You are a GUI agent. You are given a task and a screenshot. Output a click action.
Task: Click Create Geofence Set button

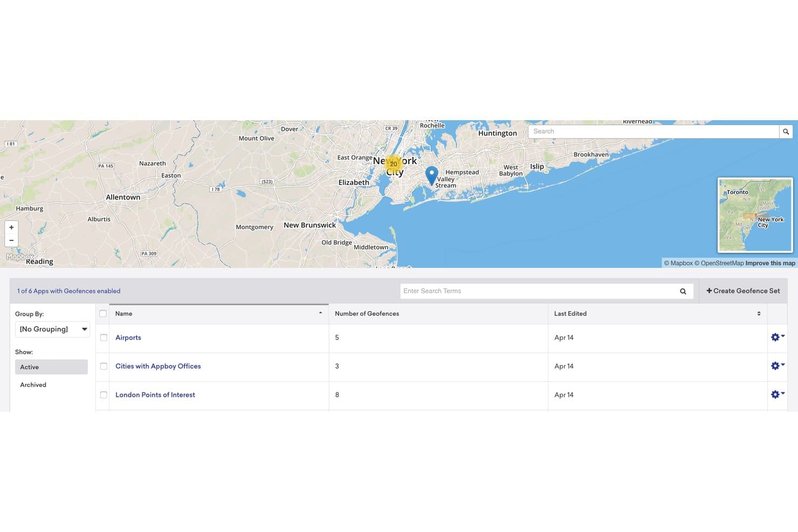(x=743, y=291)
